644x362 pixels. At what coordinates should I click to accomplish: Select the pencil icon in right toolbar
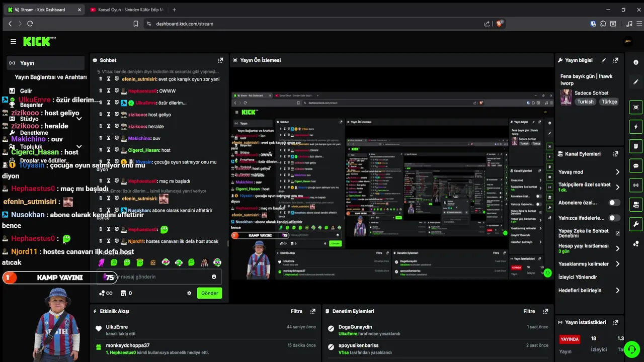click(x=636, y=81)
